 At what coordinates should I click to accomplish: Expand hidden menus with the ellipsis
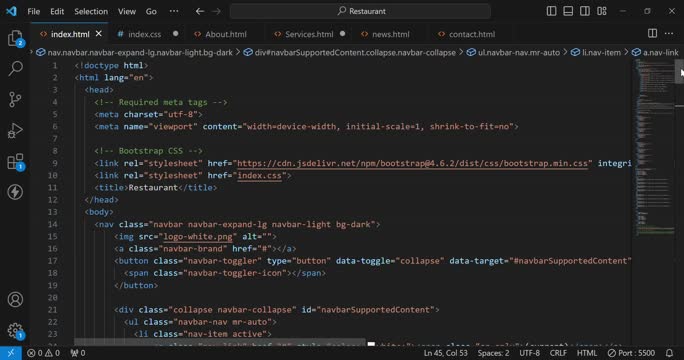(174, 11)
